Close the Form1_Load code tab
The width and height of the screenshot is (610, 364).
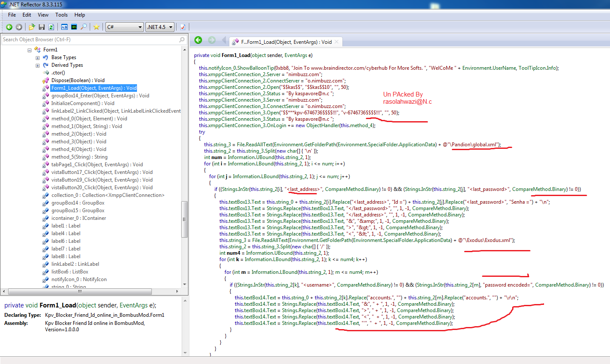pyautogui.click(x=336, y=42)
